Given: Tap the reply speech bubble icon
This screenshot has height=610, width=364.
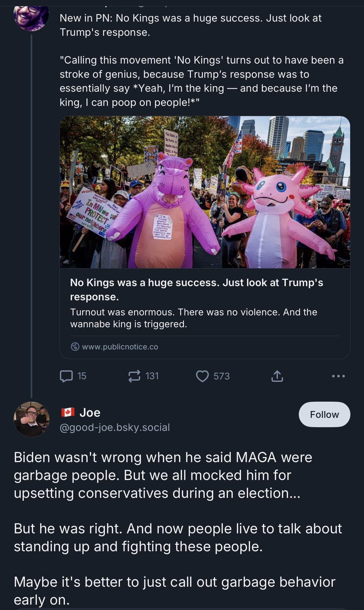Looking at the screenshot, I should (x=66, y=376).
